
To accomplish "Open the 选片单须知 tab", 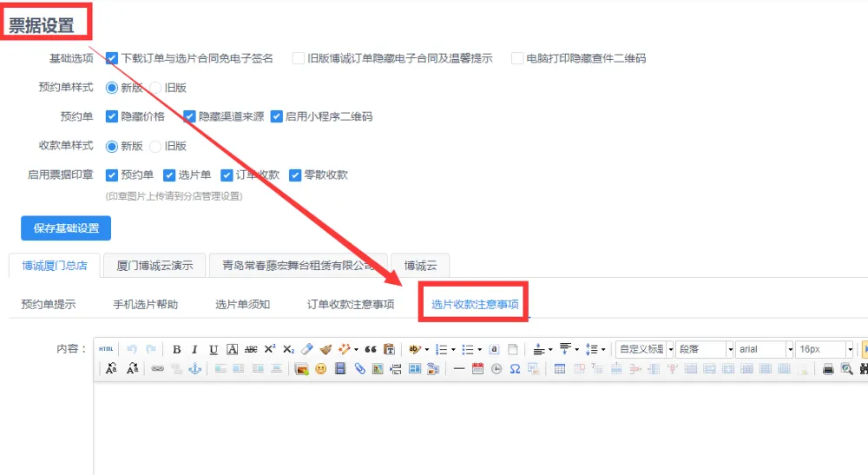I will click(242, 304).
